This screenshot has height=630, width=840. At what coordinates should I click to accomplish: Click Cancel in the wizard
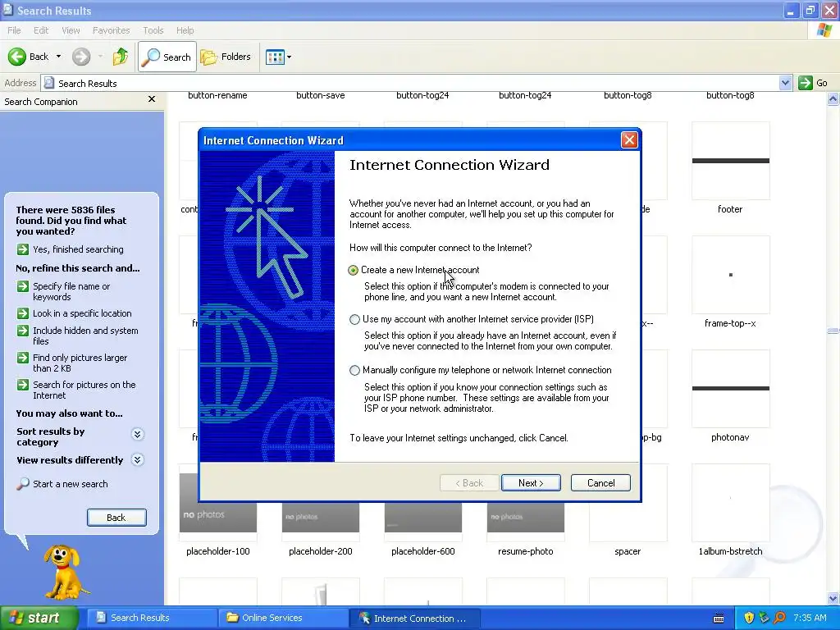point(600,482)
